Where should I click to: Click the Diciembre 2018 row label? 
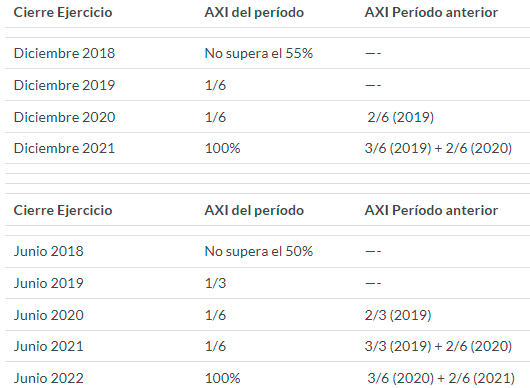click(64, 53)
